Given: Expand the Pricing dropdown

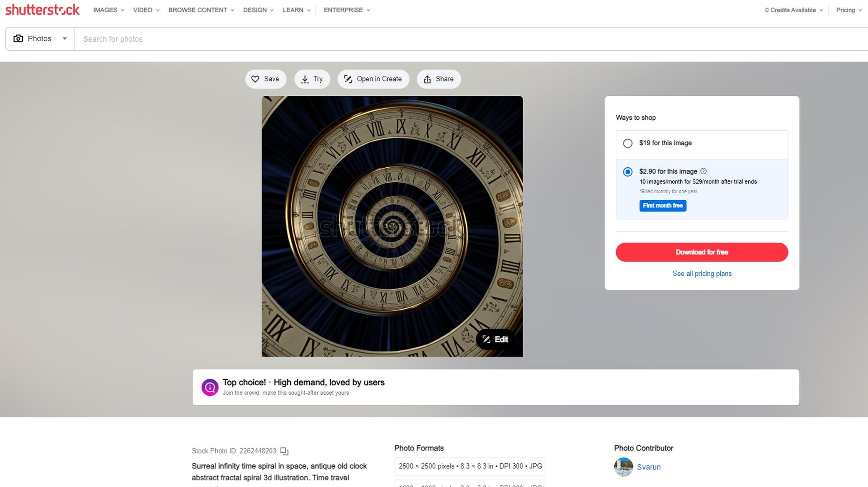Looking at the screenshot, I should point(849,10).
